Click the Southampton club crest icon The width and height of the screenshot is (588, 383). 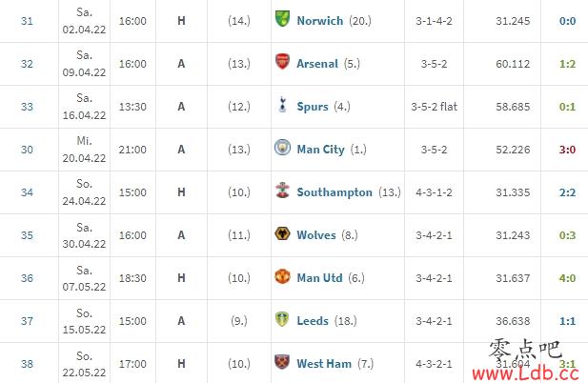tap(282, 191)
